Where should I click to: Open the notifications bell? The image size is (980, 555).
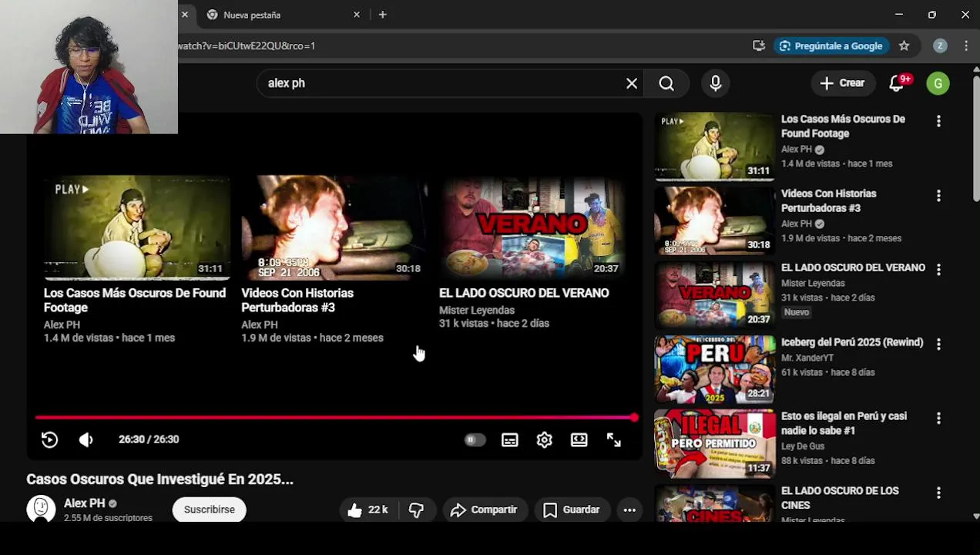[x=897, y=83]
